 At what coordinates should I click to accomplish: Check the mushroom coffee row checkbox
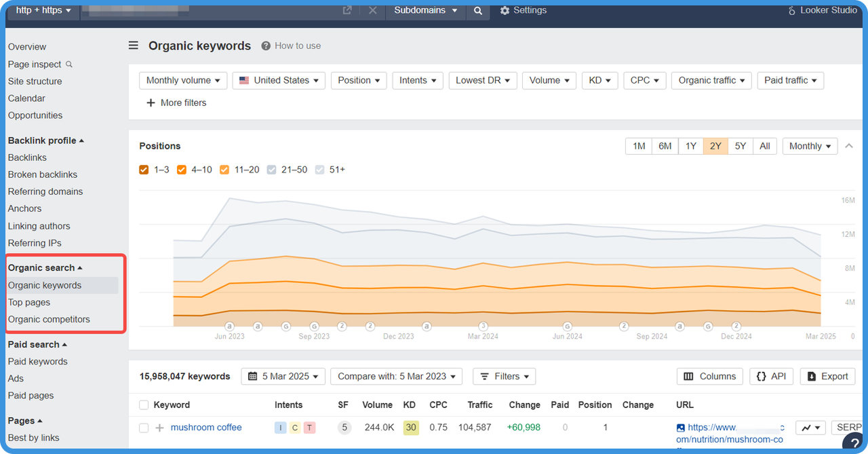(x=144, y=428)
